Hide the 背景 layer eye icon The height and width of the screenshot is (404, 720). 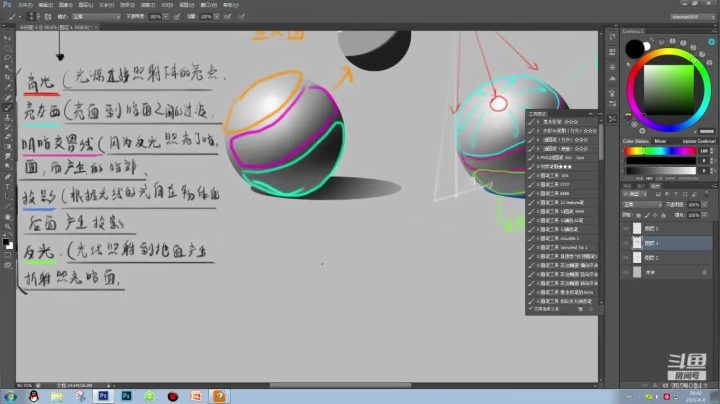625,272
